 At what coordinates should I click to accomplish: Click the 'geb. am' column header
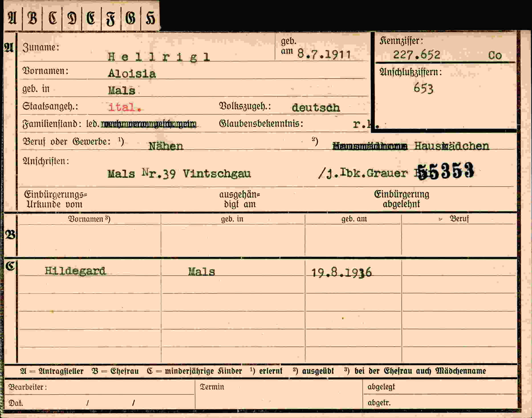coord(354,219)
